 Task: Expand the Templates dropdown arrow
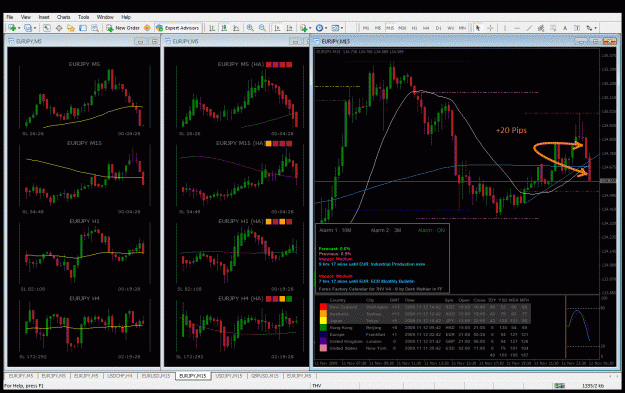[342, 28]
